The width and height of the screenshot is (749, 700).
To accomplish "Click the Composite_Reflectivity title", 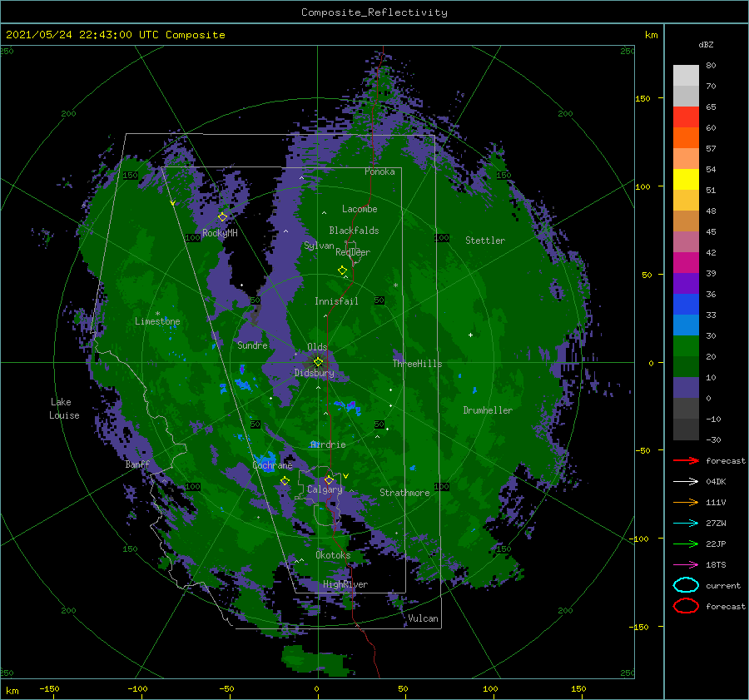I will pyautogui.click(x=374, y=12).
